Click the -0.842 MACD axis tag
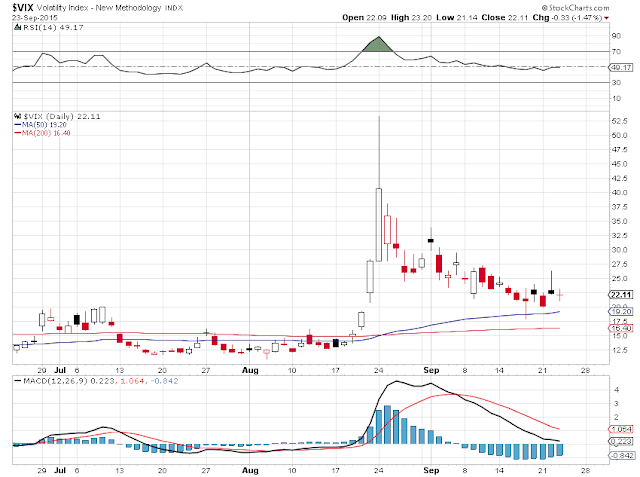Screen dimensions: 640x477 621,455
